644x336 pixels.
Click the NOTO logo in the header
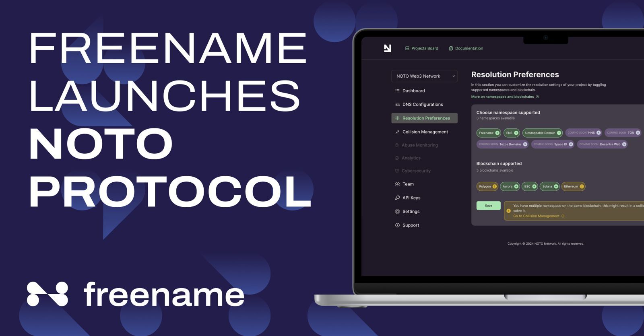pos(388,48)
